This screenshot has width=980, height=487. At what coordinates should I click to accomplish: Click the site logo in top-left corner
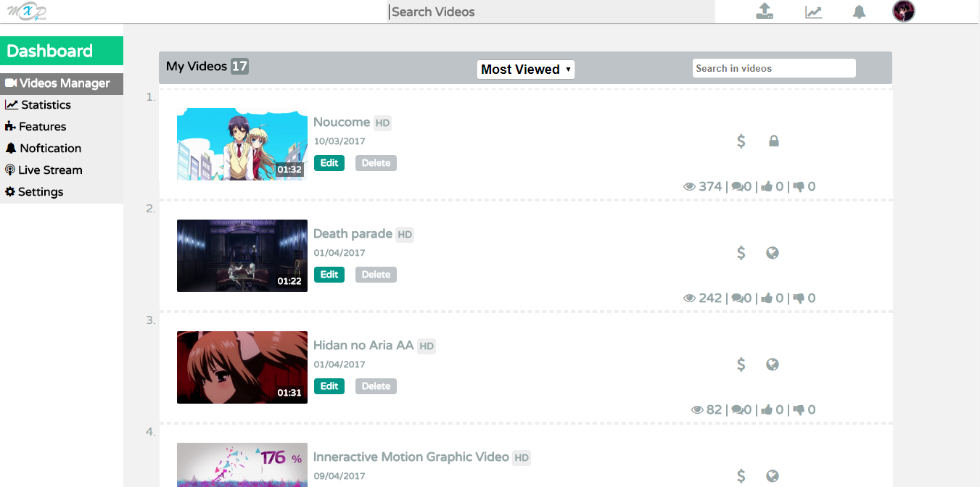[27, 12]
